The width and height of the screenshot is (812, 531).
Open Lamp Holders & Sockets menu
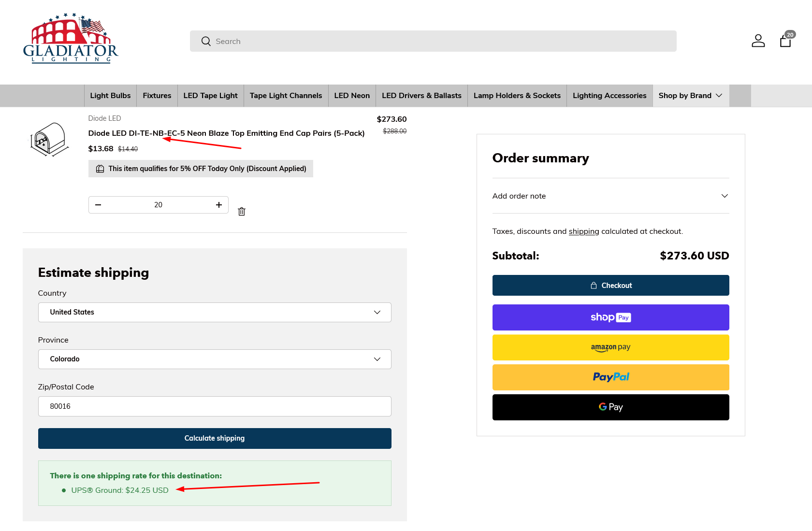tap(517, 96)
